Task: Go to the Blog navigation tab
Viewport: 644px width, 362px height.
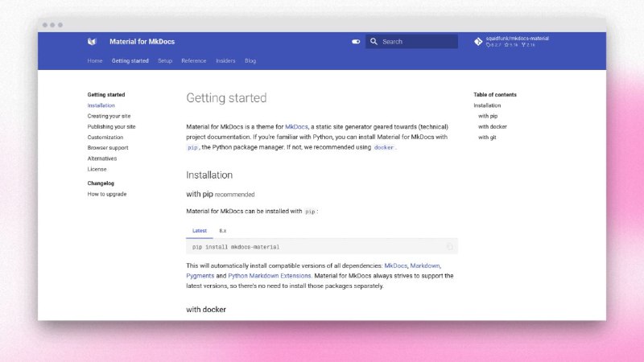Action: coord(250,61)
